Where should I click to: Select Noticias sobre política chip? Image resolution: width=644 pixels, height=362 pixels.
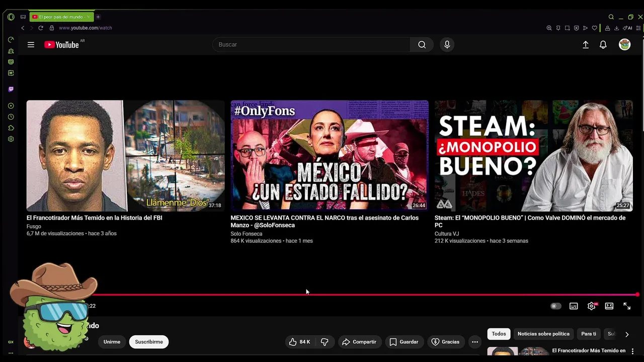[543, 334]
